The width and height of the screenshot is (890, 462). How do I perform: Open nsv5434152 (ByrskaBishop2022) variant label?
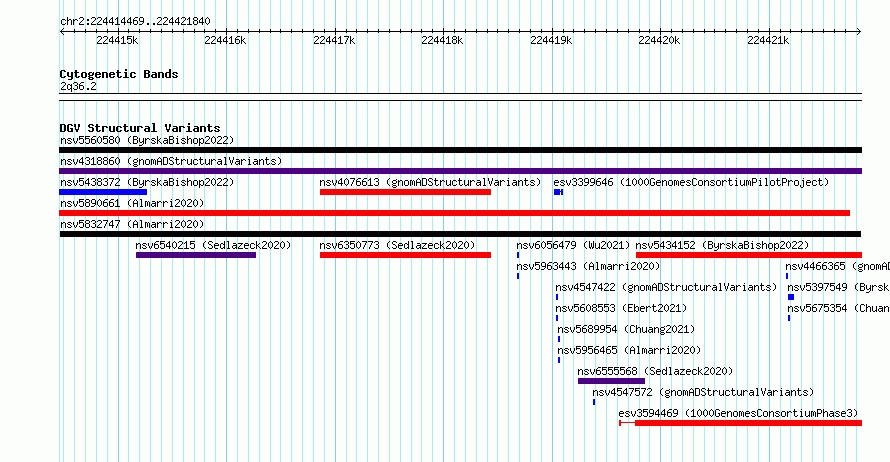click(722, 245)
